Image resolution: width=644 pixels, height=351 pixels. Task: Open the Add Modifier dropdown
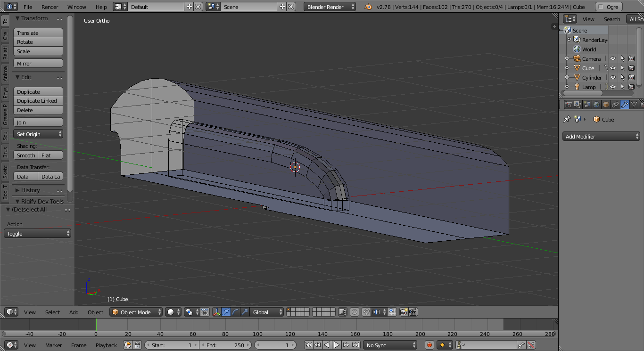601,137
